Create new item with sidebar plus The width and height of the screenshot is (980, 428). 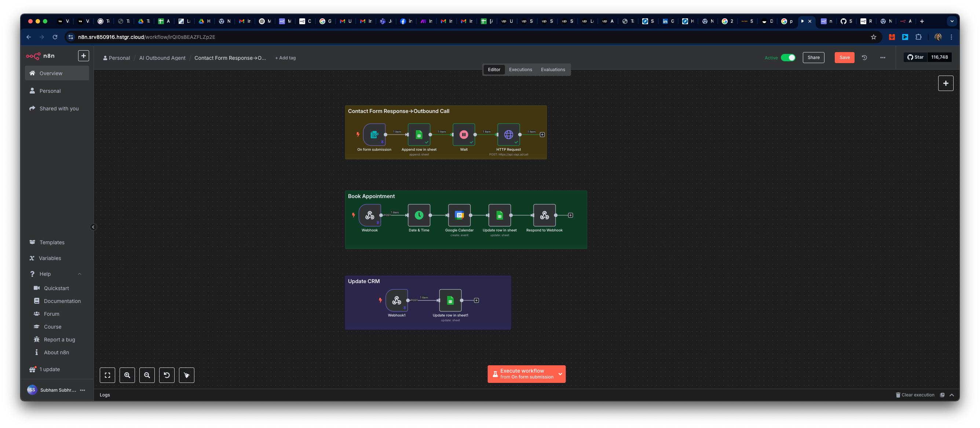[83, 55]
